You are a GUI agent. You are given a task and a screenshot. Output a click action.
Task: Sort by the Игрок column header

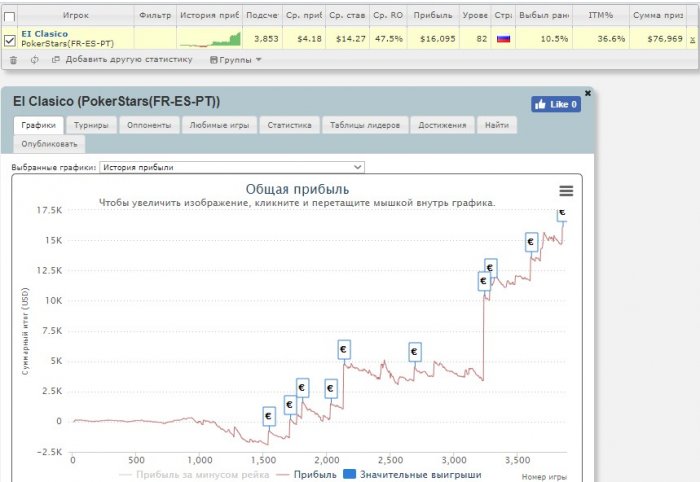coord(75,15)
